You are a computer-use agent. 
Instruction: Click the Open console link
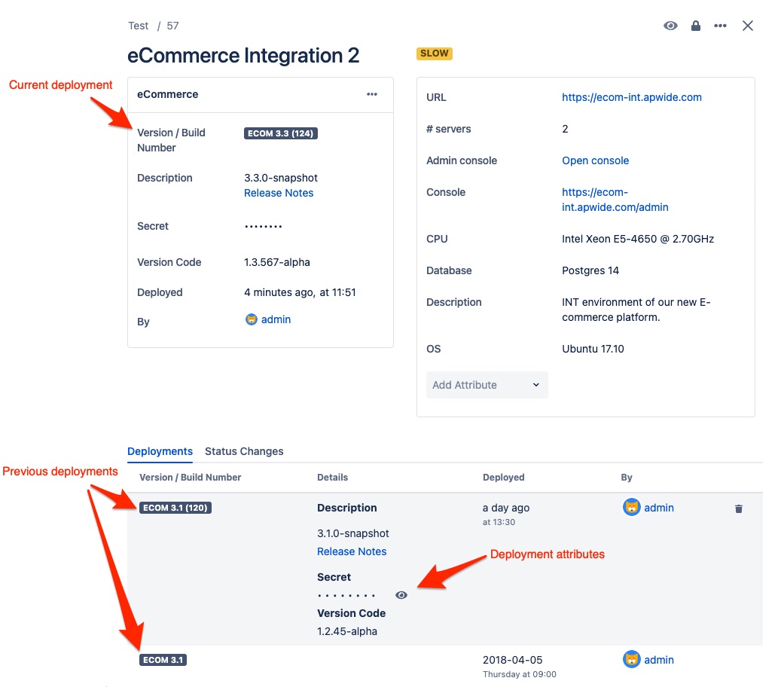(x=595, y=160)
